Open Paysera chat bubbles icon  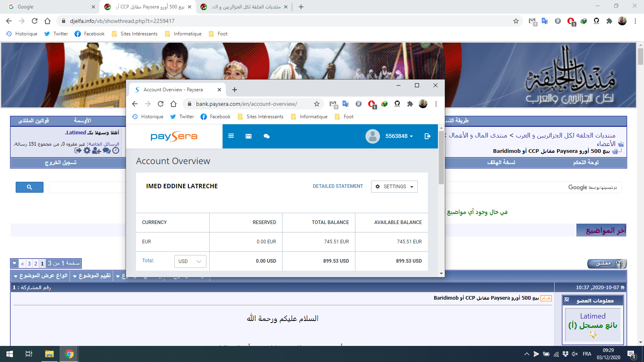[266, 136]
